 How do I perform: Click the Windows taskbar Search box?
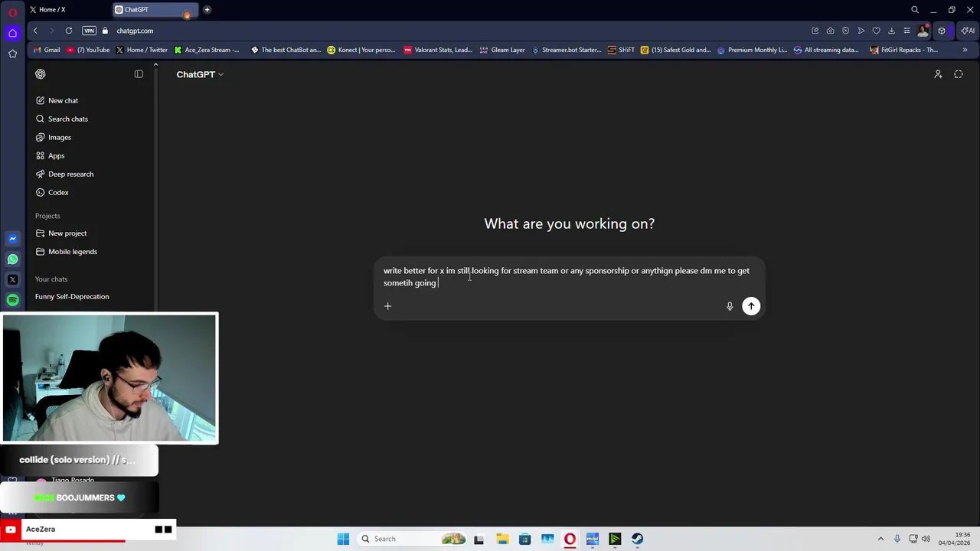(x=413, y=539)
